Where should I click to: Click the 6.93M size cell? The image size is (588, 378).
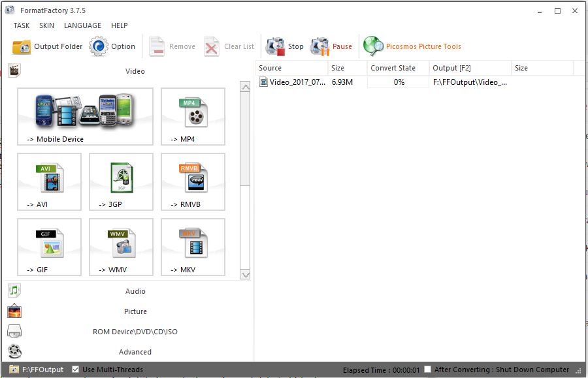342,82
